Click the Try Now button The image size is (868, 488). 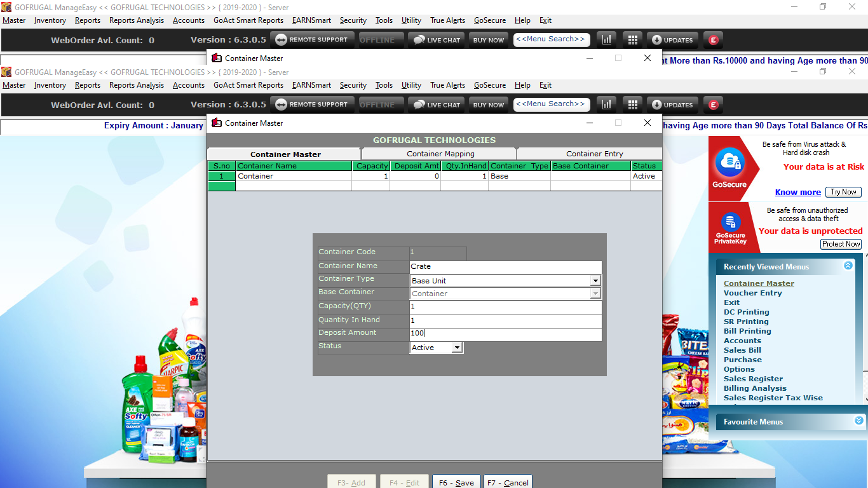(844, 192)
